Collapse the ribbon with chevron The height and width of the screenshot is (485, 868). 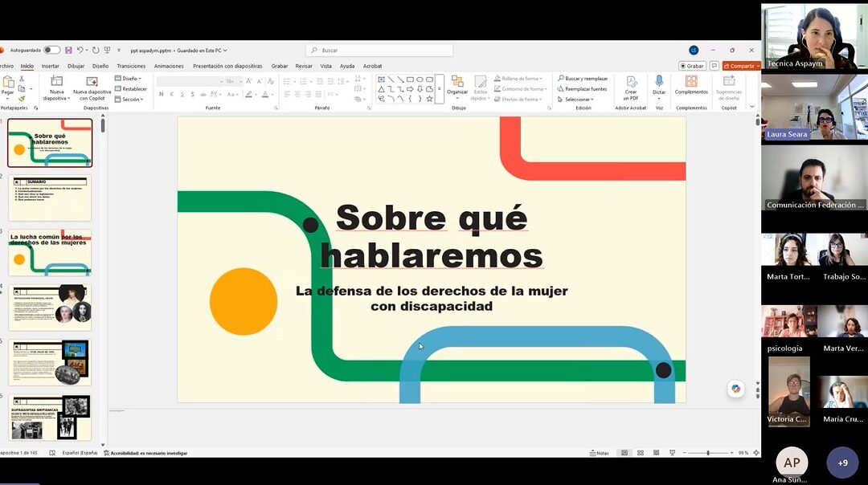point(751,107)
